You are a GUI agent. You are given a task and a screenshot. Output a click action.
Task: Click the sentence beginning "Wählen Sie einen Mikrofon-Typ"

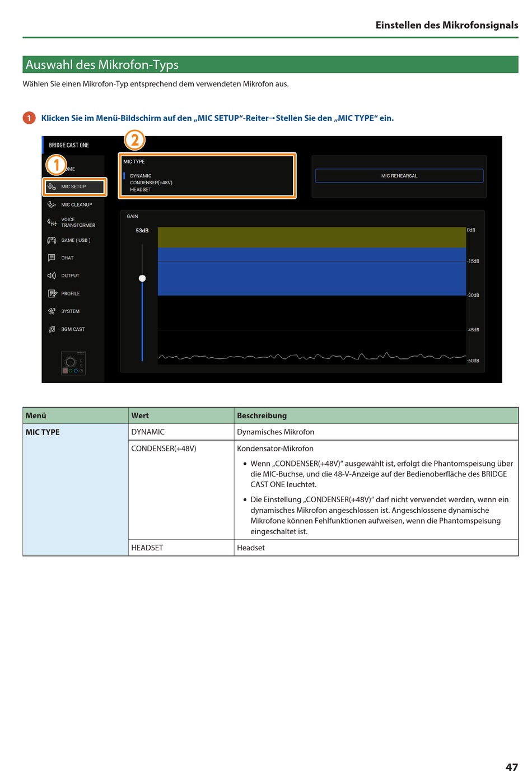point(156,84)
